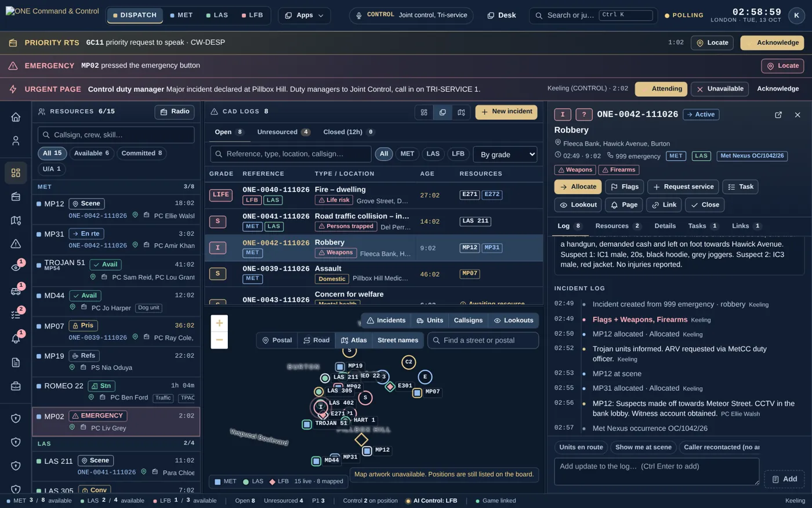Viewport: 812px width, 508px height.
Task: Click the Callsign, crew, skill search field
Action: 116,135
